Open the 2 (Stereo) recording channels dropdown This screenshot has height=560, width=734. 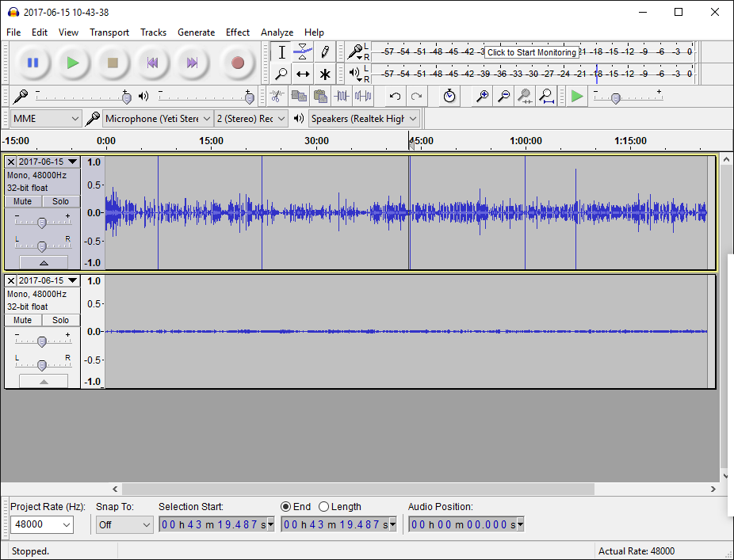click(x=251, y=119)
